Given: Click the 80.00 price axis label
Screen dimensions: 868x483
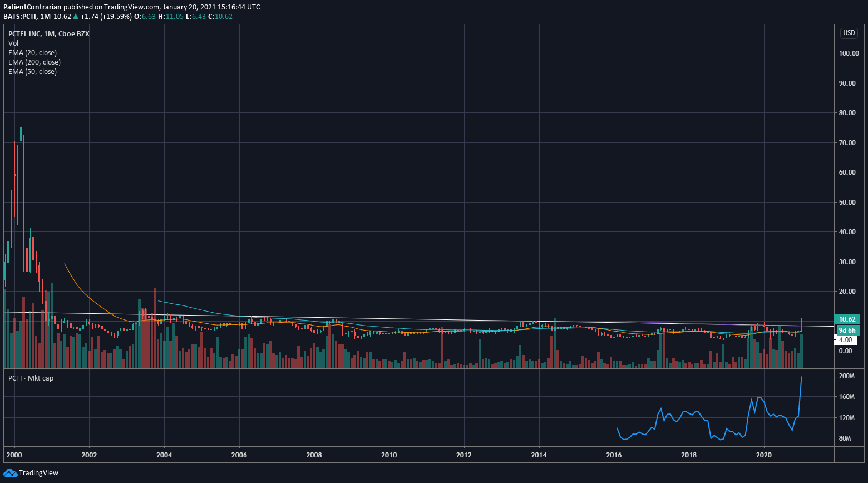Looking at the screenshot, I should pos(847,113).
